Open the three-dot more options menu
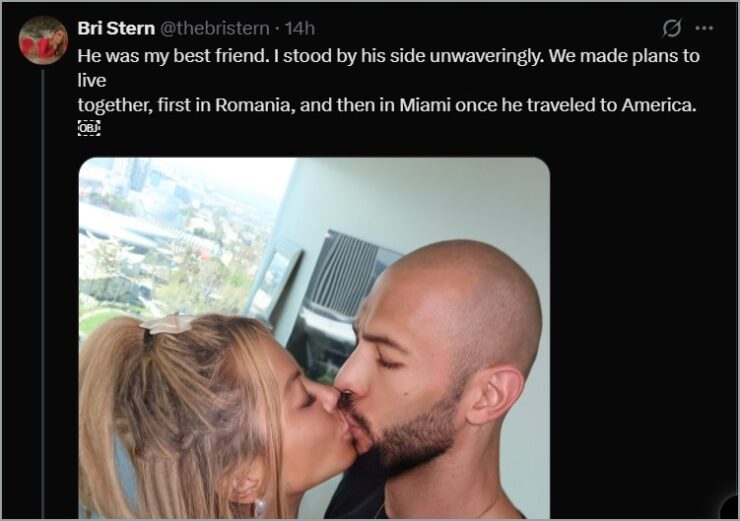 tap(704, 28)
